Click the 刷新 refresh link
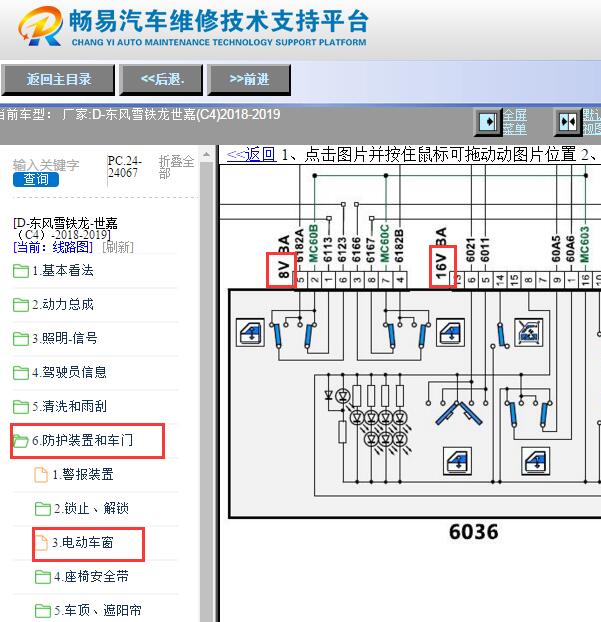The width and height of the screenshot is (601, 622). click(x=118, y=248)
